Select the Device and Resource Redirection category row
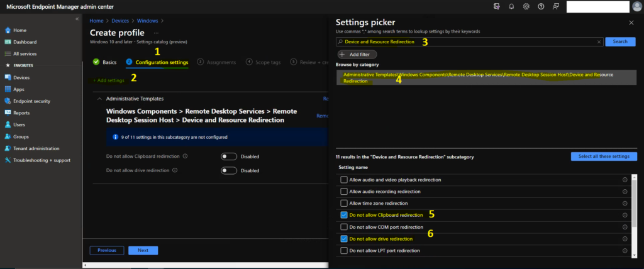Screen dimensions: 644x269 (487, 77)
